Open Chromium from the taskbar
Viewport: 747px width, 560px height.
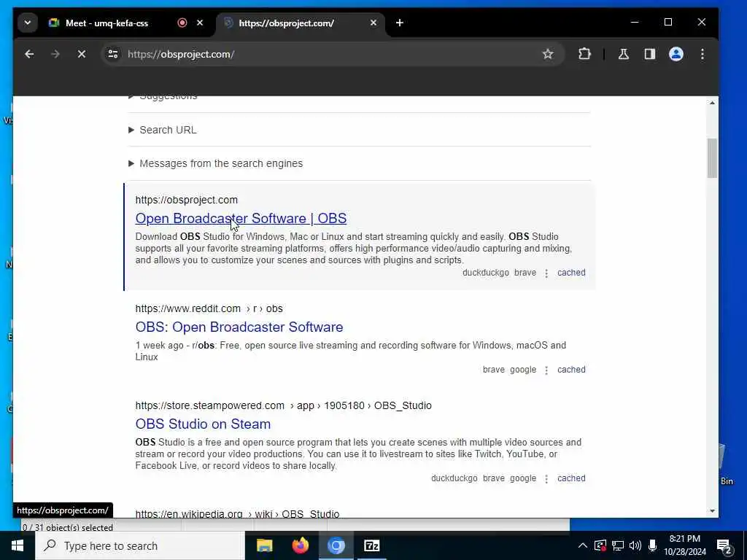tap(336, 545)
